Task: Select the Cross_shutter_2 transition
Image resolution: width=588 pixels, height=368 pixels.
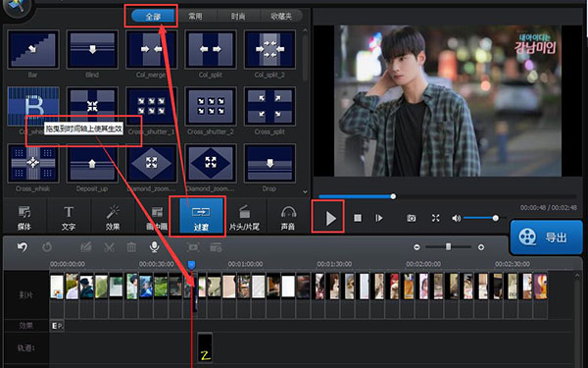Action: click(x=211, y=106)
